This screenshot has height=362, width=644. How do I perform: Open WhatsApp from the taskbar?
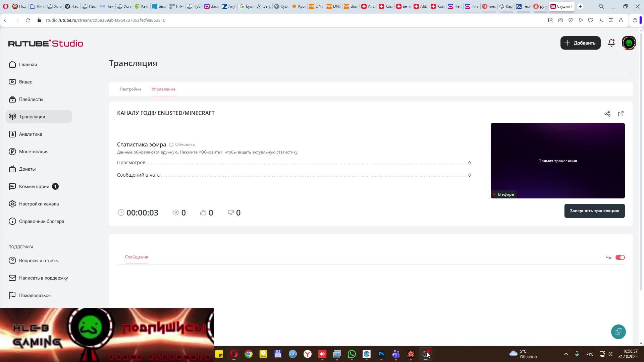[x=352, y=354]
